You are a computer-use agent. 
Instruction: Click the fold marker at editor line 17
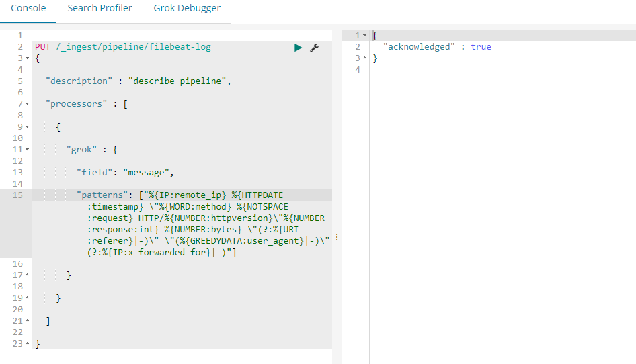[27, 275]
